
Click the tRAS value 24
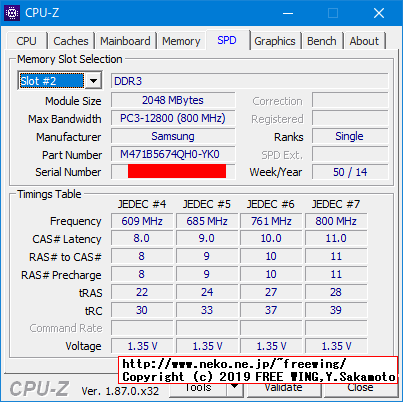pyautogui.click(x=207, y=292)
